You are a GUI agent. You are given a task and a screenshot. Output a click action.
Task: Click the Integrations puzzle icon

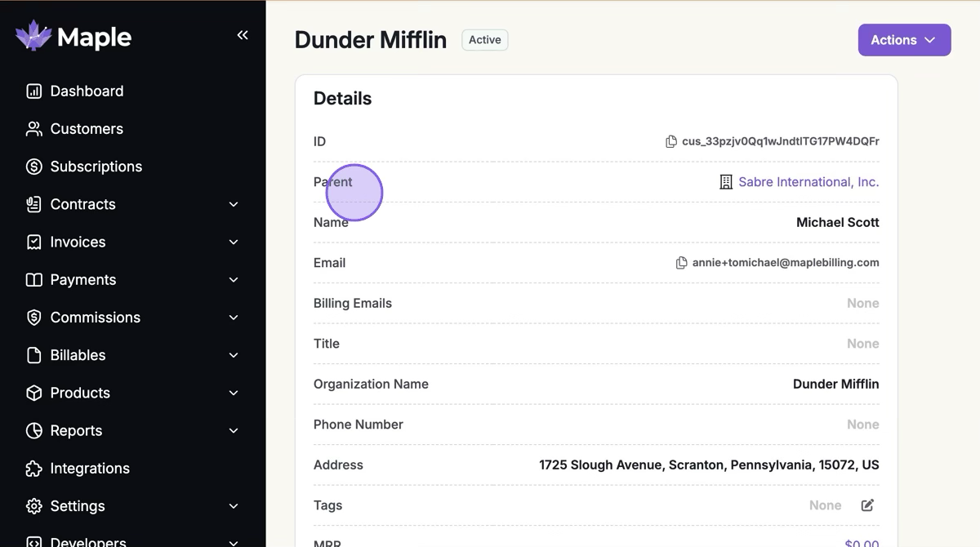33,469
